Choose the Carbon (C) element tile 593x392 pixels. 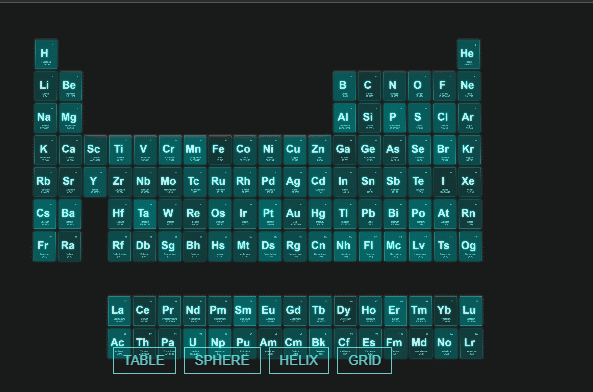[x=369, y=86]
